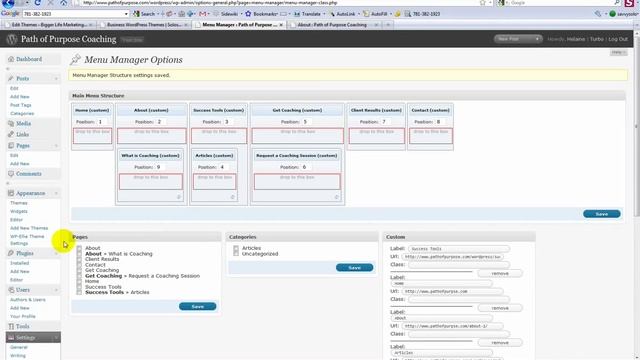Click the small remove icon in the Articles box

coord(232,197)
